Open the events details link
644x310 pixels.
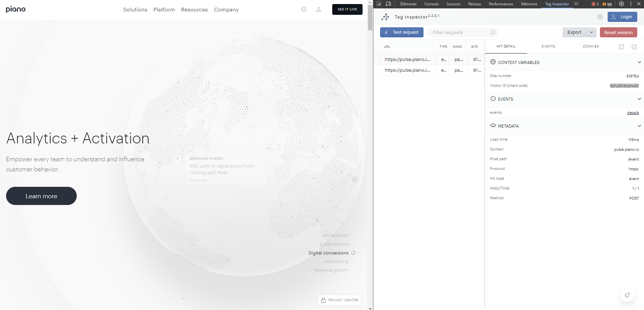(x=633, y=113)
